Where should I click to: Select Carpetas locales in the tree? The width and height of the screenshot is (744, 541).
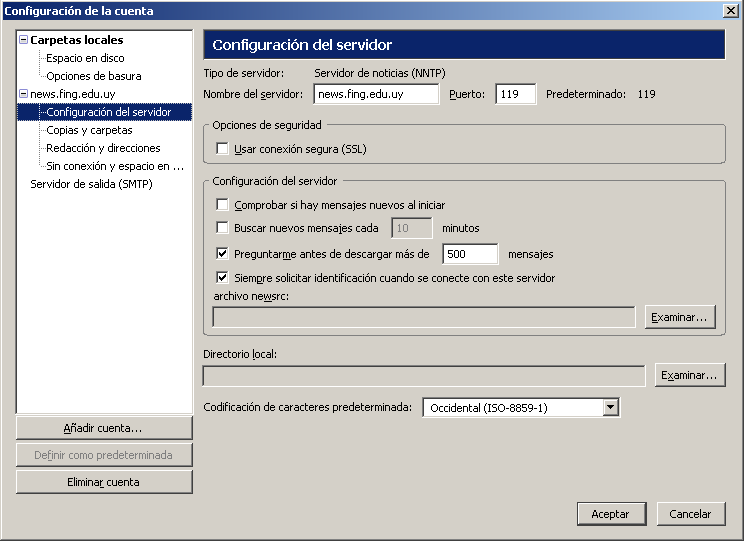tap(76, 40)
